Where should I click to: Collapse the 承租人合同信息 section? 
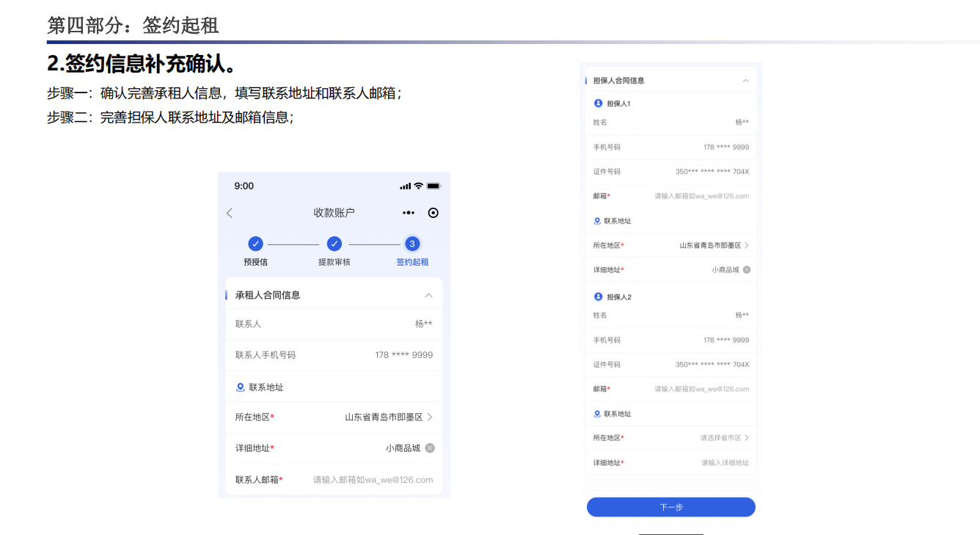[428, 295]
